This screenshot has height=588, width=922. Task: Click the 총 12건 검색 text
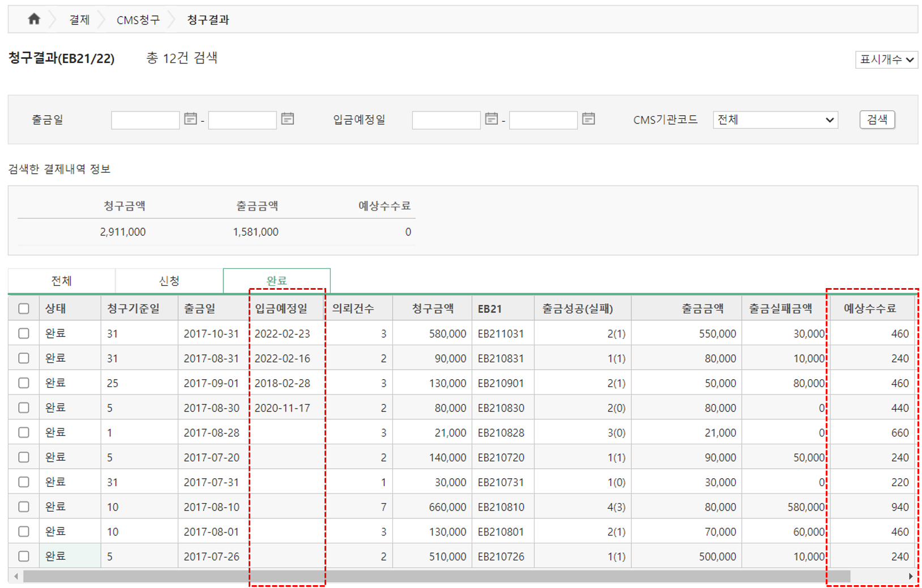pyautogui.click(x=182, y=58)
